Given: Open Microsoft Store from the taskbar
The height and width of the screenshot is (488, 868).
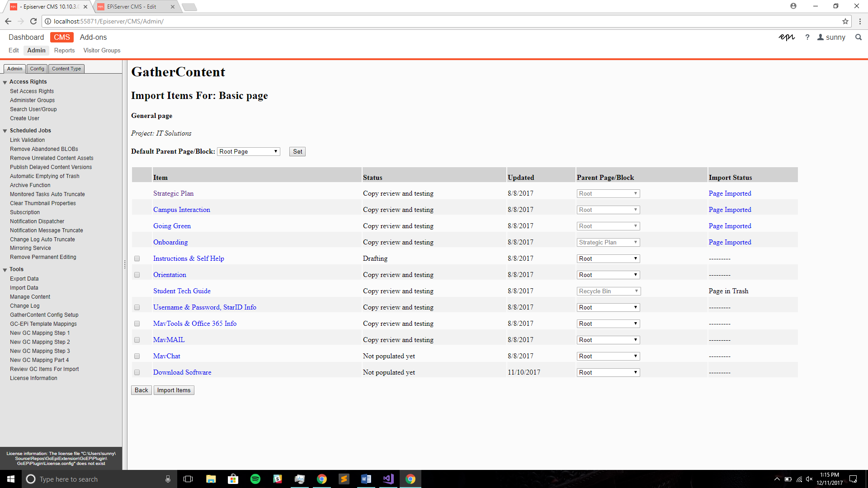Looking at the screenshot, I should click(x=233, y=479).
